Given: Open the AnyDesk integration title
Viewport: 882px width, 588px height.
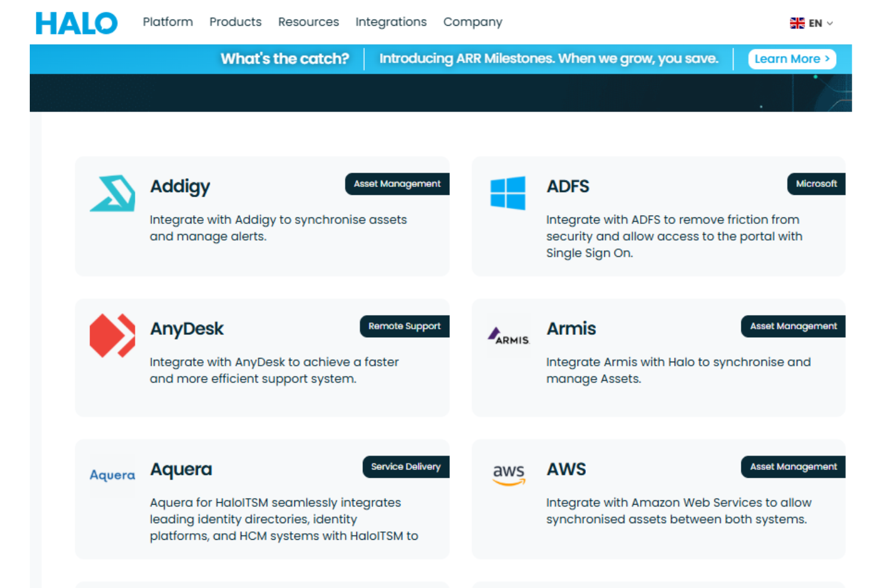Looking at the screenshot, I should (x=187, y=329).
